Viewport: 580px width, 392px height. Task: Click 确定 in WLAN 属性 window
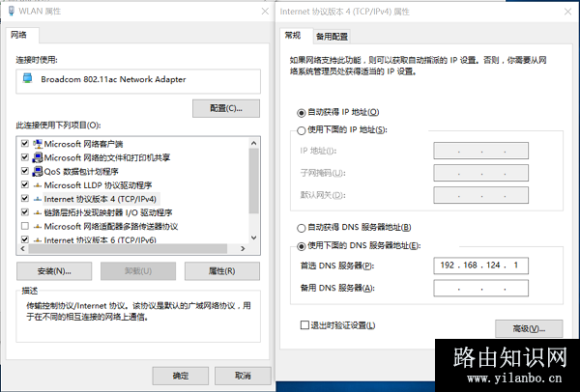click(181, 376)
